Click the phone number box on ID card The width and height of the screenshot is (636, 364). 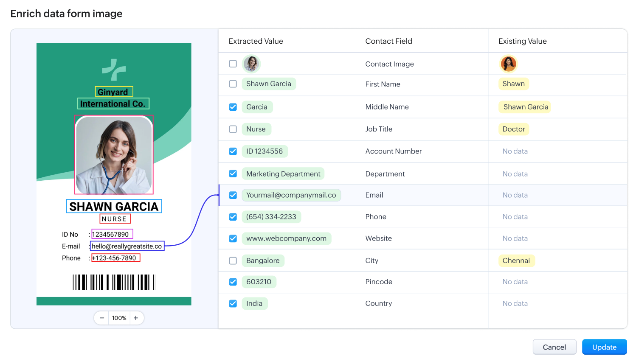click(115, 258)
